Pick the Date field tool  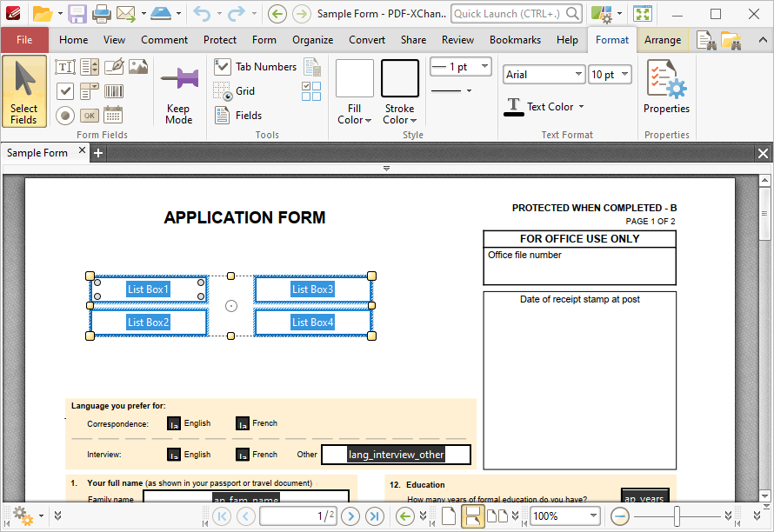coord(114,116)
